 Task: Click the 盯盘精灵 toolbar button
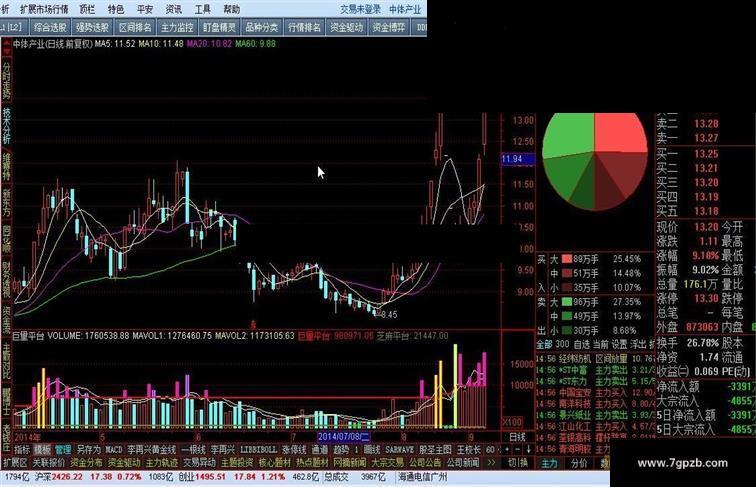pos(219,27)
